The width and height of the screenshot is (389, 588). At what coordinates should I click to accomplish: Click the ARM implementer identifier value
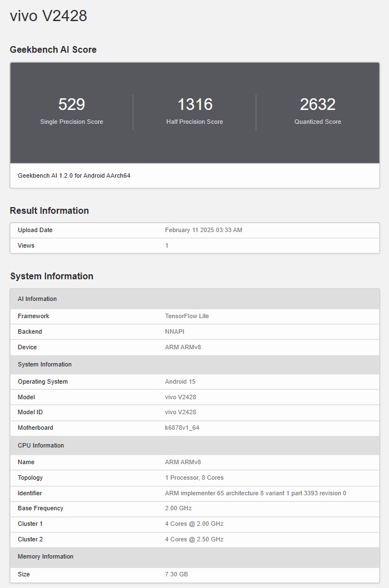[x=255, y=493]
